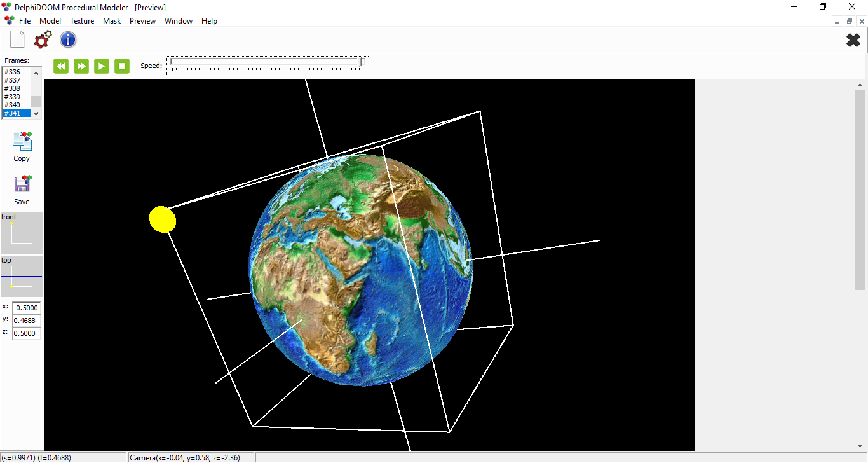Click the Frames list scroll-down arrow
This screenshot has width=868, height=463.
(36, 113)
